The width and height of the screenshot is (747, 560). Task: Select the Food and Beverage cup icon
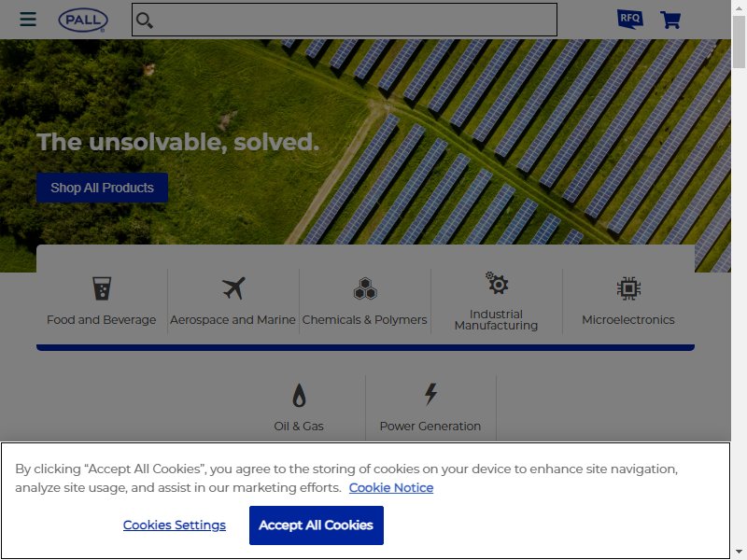click(102, 288)
